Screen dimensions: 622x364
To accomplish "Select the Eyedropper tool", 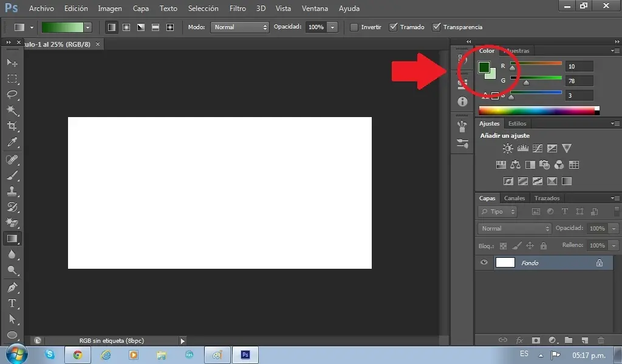I will [12, 142].
